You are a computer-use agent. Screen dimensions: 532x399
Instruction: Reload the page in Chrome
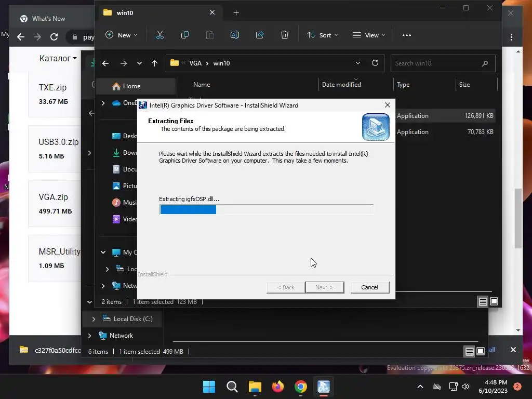point(54,37)
